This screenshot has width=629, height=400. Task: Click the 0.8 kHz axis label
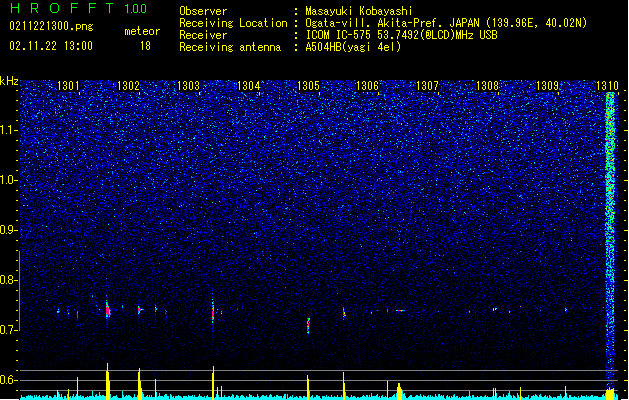click(x=9, y=280)
